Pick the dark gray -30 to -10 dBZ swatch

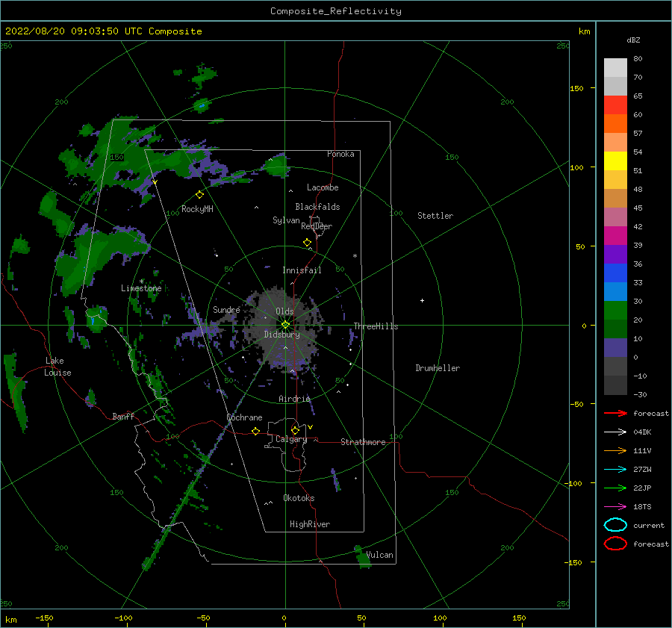[615, 385]
